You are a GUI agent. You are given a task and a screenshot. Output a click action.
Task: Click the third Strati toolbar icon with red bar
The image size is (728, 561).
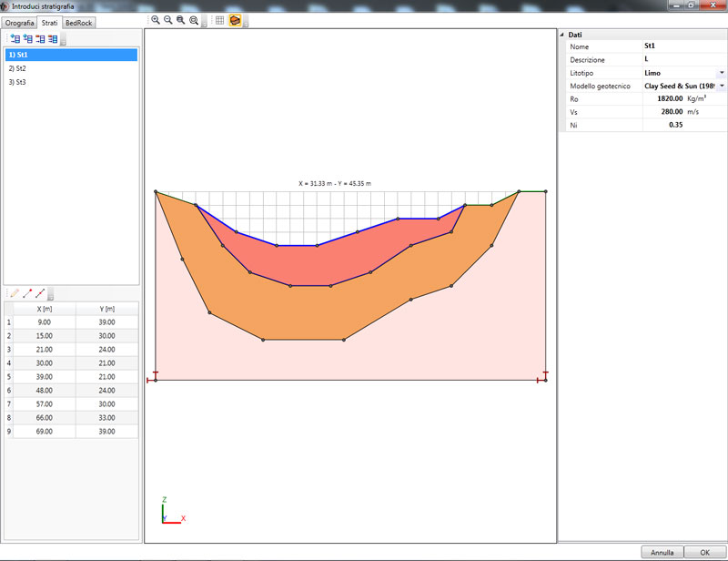point(40,39)
